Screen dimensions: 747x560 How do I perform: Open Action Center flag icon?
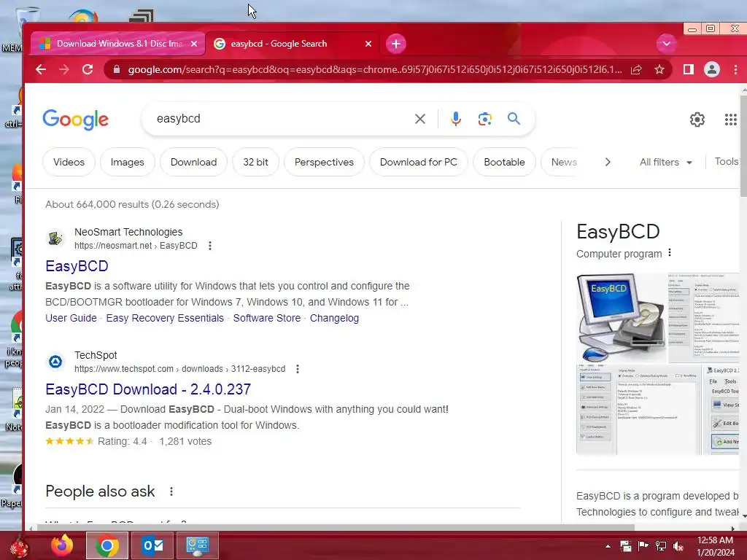pos(643,546)
